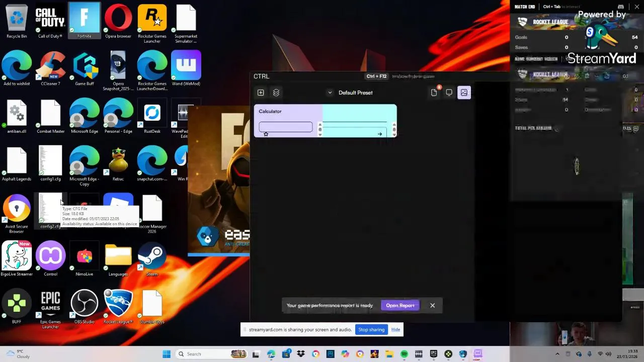Open Spotify from the taskbar
The height and width of the screenshot is (362, 644).
coord(404,354)
